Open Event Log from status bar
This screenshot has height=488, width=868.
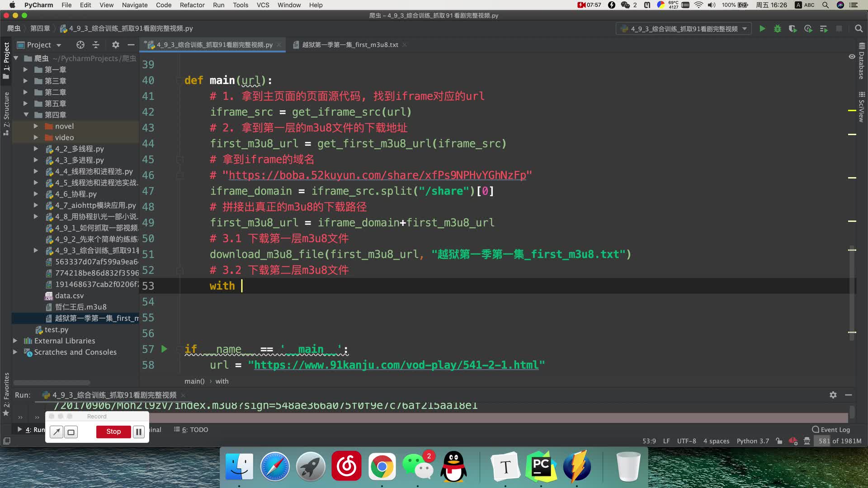(831, 430)
